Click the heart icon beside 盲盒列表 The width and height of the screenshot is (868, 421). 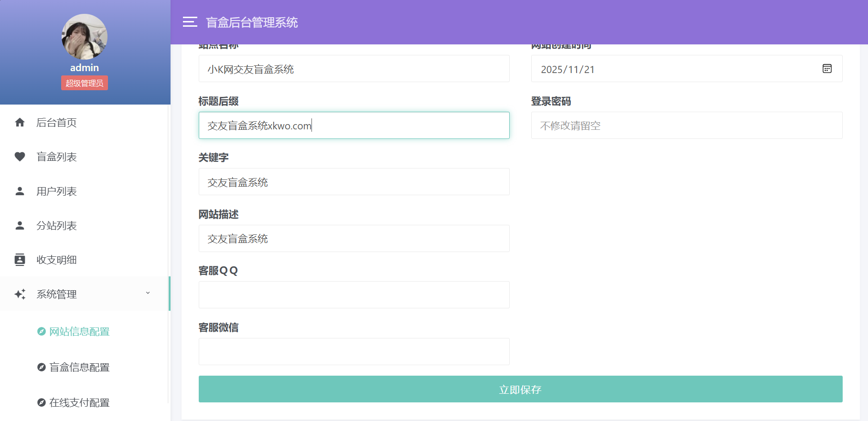pos(20,157)
